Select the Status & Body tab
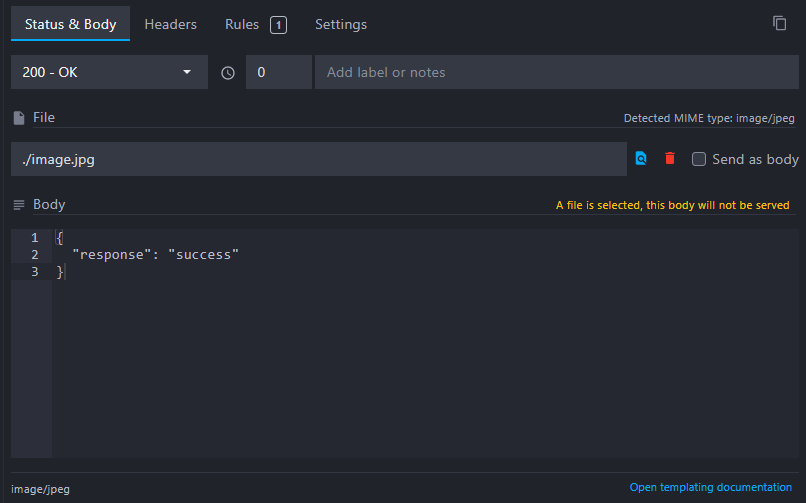The height and width of the screenshot is (503, 806). pyautogui.click(x=70, y=24)
